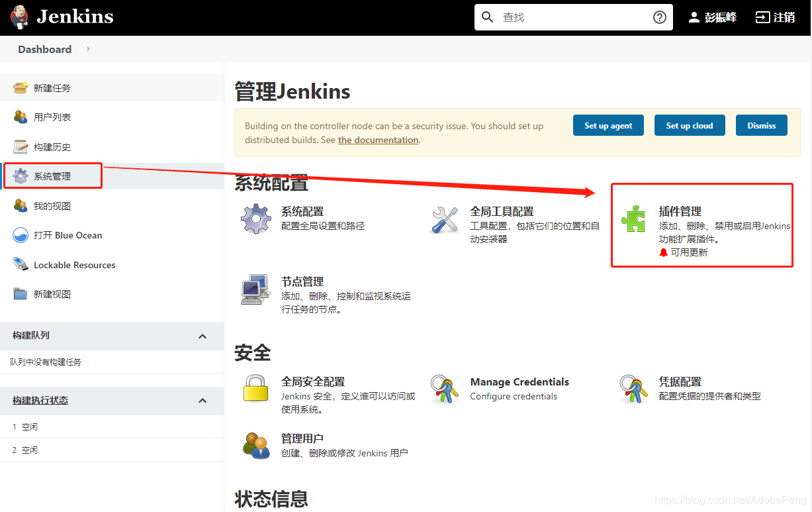Screen dimensions: 812x512
Task: Open the 全局工具配置 title link
Action: tap(502, 211)
